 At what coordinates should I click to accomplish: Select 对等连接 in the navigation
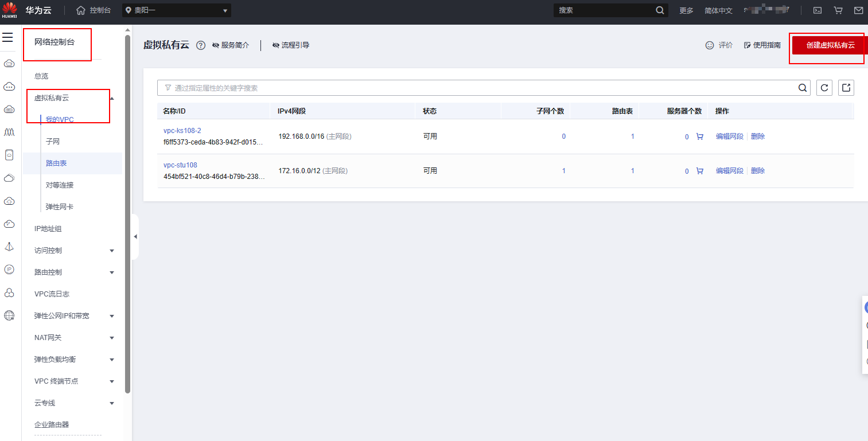click(x=60, y=185)
